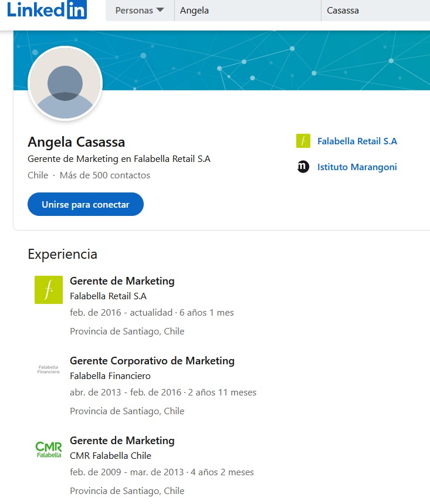Click the green Falabella icon beside company link
Viewport: 430px width, 504px height.
303,141
